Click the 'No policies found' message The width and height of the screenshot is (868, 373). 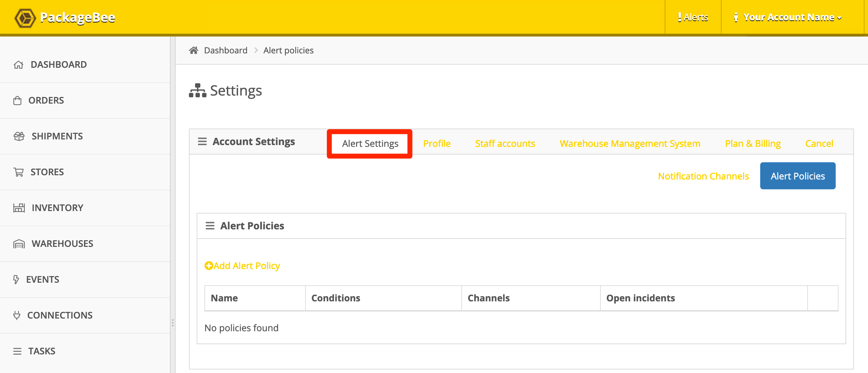click(x=242, y=328)
